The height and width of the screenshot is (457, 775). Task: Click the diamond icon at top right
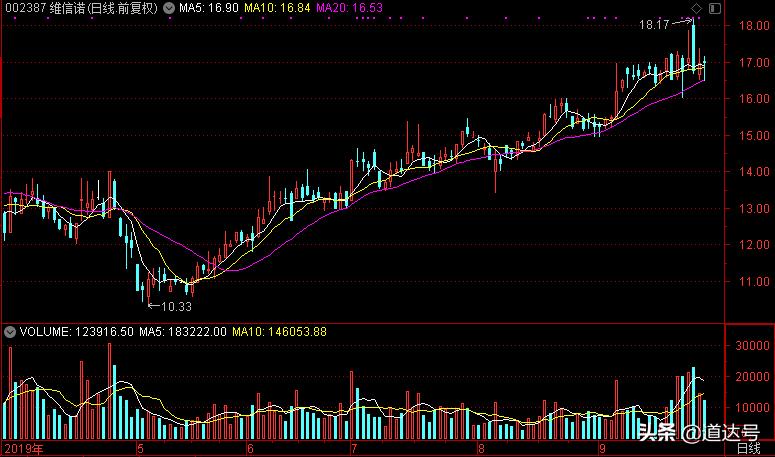click(696, 8)
